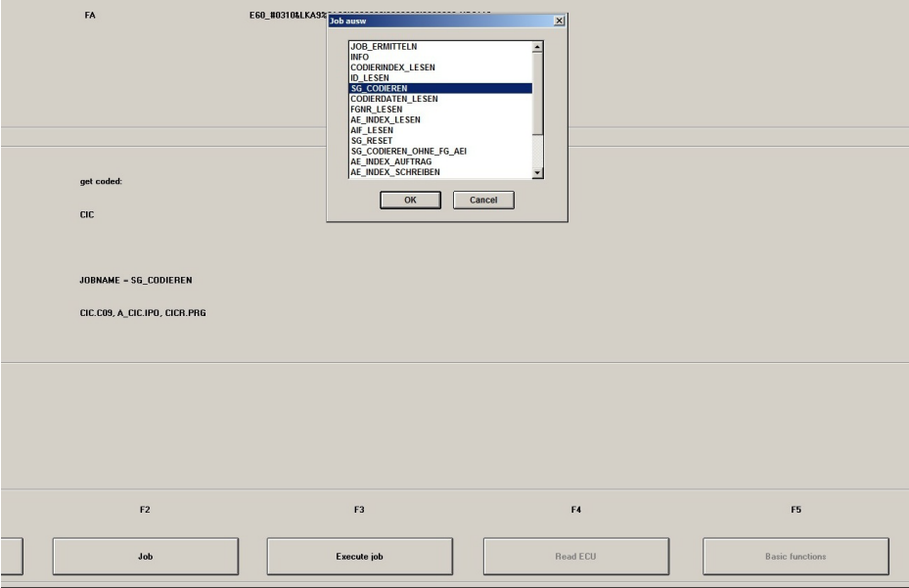Open the Job function (F2)
Image resolution: width=909 pixels, height=588 pixels.
tap(146, 554)
